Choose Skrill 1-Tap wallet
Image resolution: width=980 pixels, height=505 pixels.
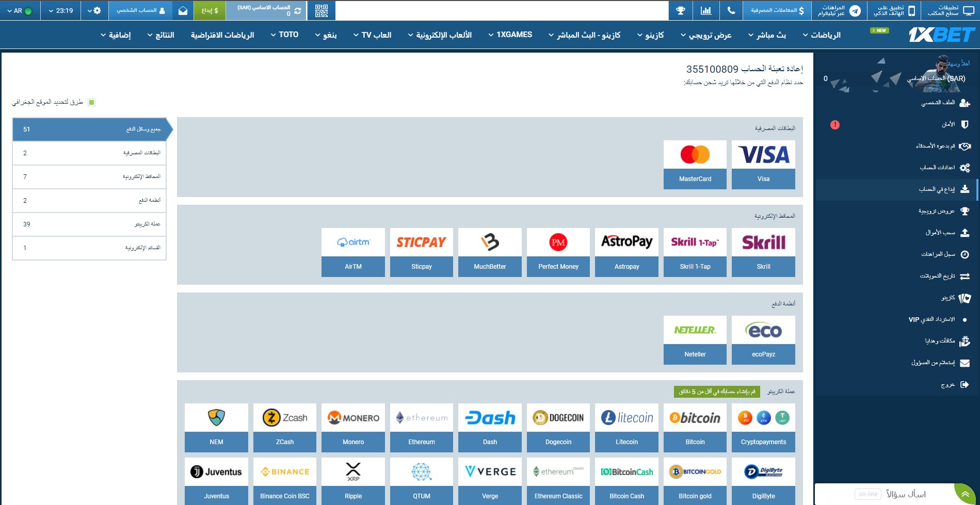point(695,252)
